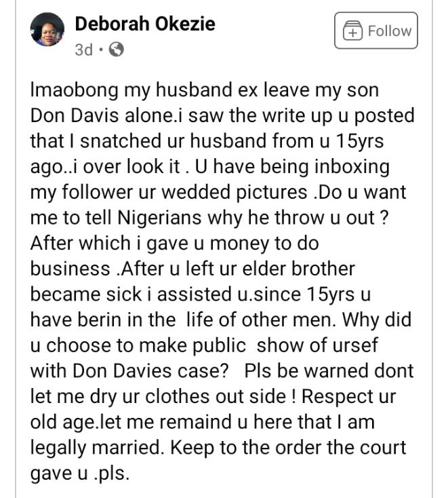
Task: Click the plus-box icon inside Follow button
Action: pyautogui.click(x=352, y=31)
